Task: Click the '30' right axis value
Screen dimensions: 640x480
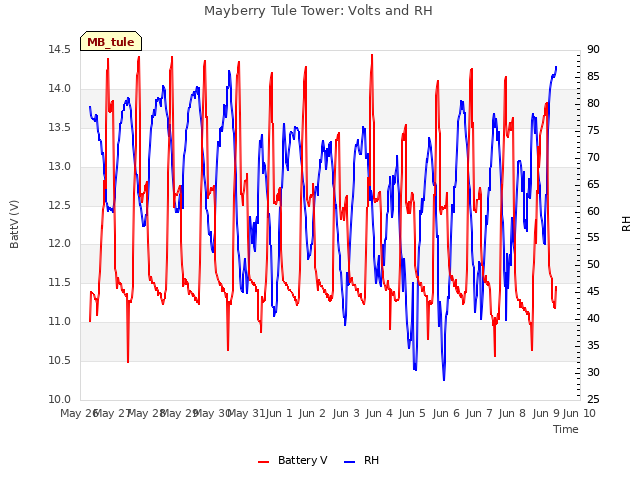Action: [593, 372]
